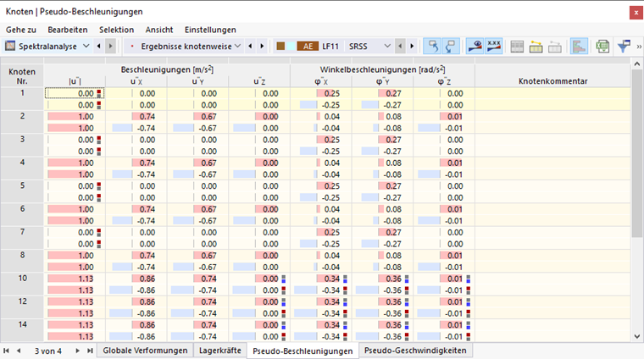Jump to first table tab arrow
Screen dimensions: 644x359
pos(6,351)
